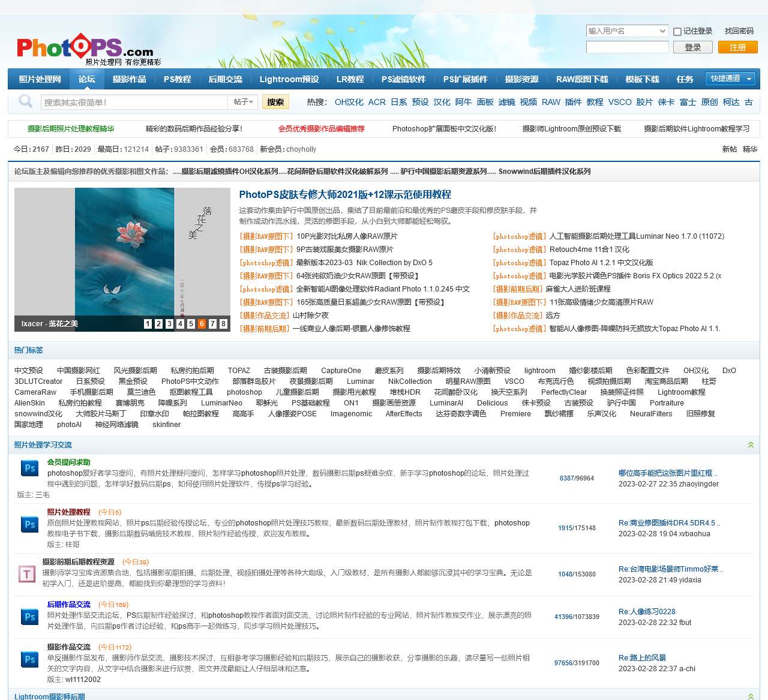Open the 模板下载 nav item

(x=642, y=79)
